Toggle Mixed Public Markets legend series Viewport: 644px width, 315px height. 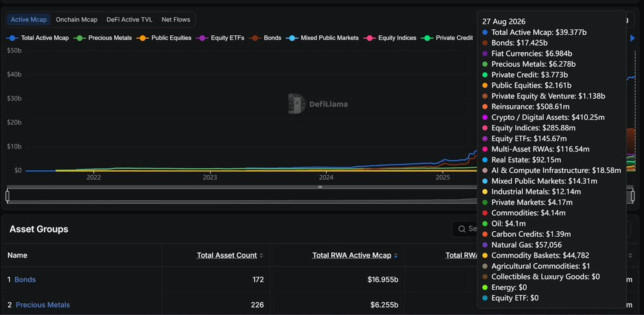322,38
